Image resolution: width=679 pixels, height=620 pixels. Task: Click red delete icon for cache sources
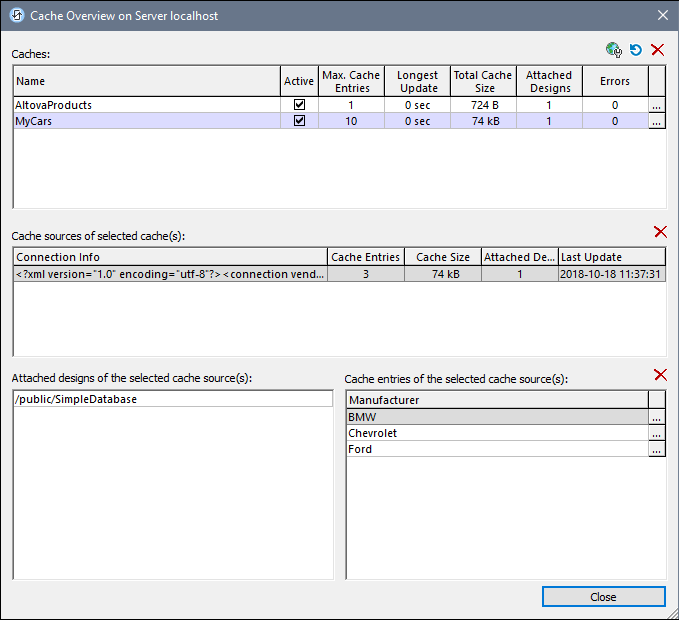659,232
